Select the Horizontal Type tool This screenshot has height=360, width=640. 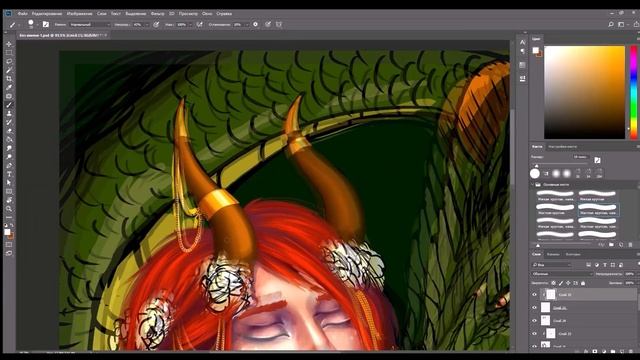[x=9, y=174]
